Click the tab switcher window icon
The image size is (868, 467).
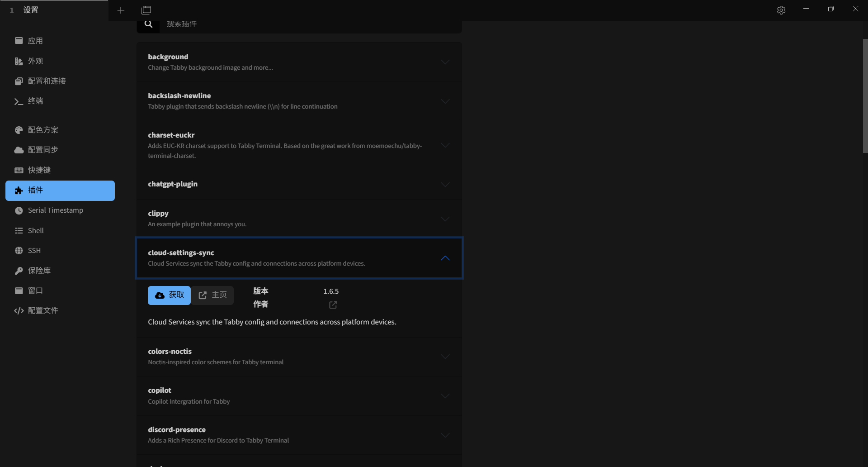coord(146,10)
